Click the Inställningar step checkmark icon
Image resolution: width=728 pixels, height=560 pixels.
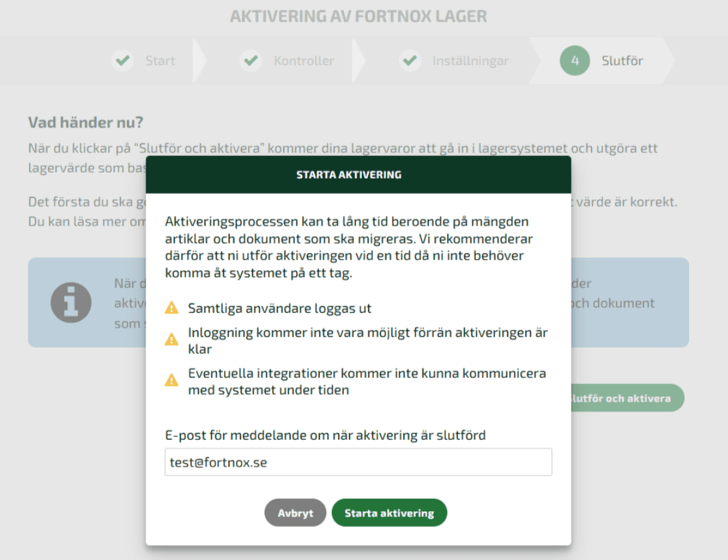point(410,60)
